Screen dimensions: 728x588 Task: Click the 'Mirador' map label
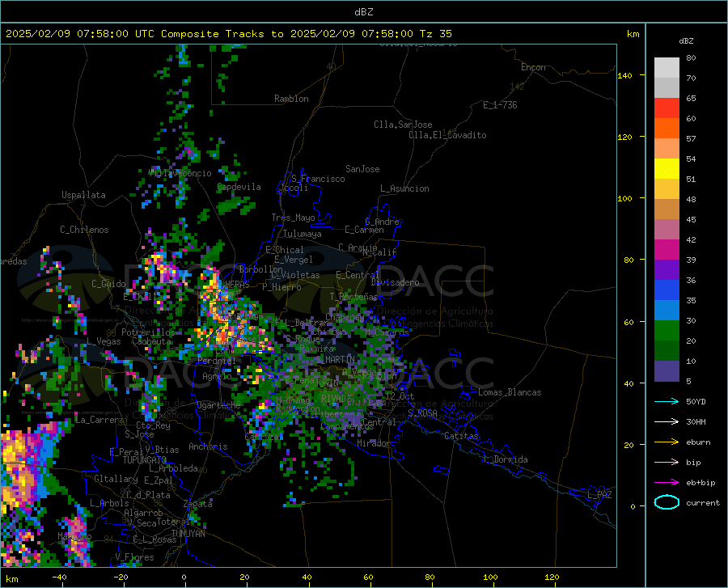point(374,443)
